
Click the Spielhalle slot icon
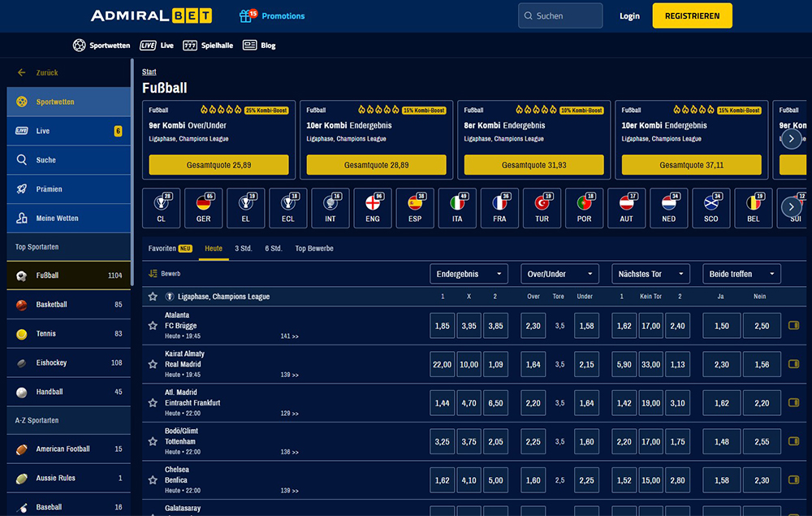190,46
